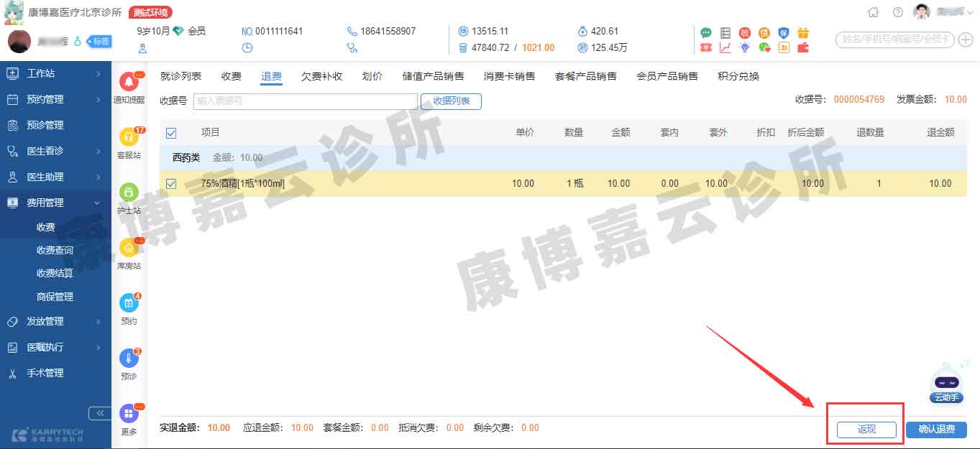Click the blue 保 insurance shield icon

(x=784, y=32)
